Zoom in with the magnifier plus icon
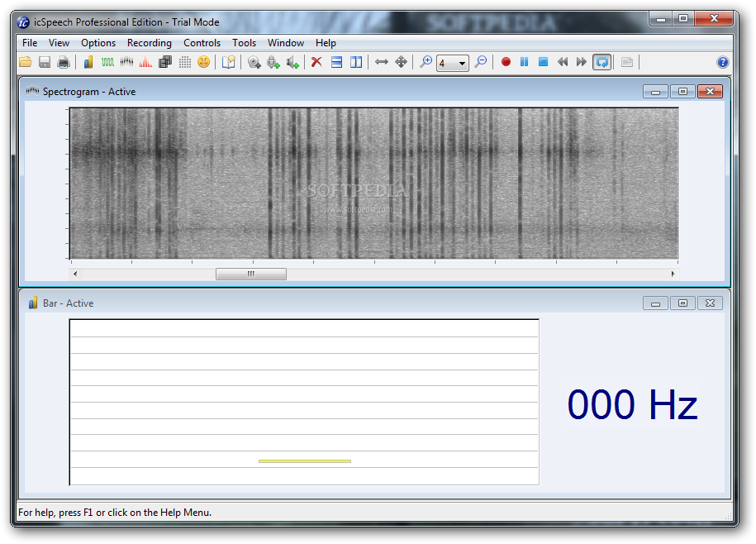The image size is (756, 544). pyautogui.click(x=426, y=62)
